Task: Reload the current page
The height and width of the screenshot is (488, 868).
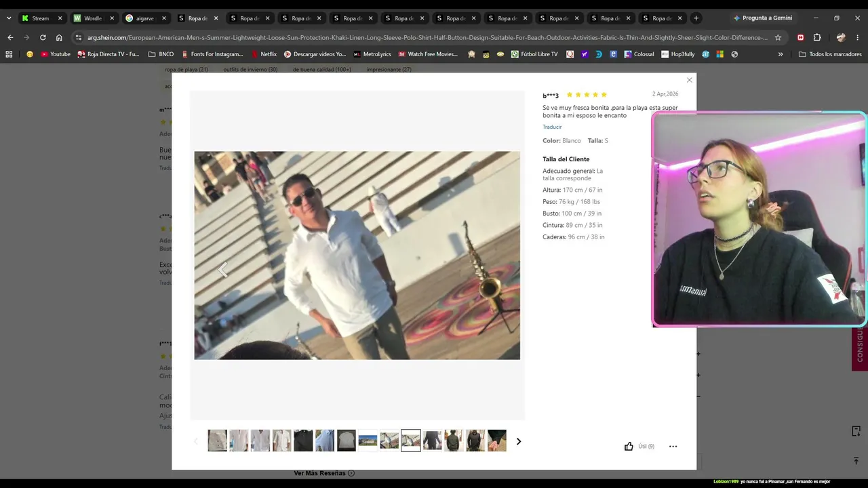Action: click(43, 37)
